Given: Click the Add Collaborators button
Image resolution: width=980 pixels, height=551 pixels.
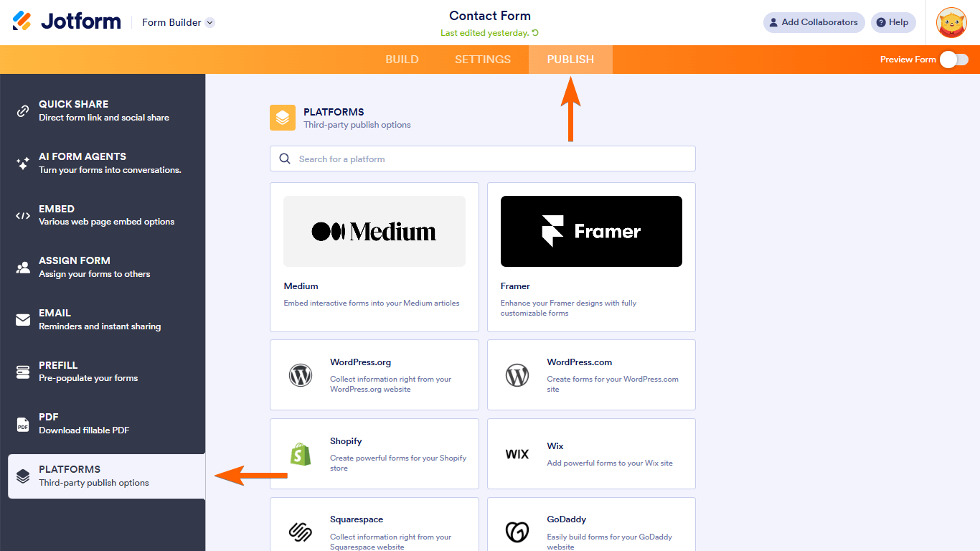Looking at the screenshot, I should [814, 22].
